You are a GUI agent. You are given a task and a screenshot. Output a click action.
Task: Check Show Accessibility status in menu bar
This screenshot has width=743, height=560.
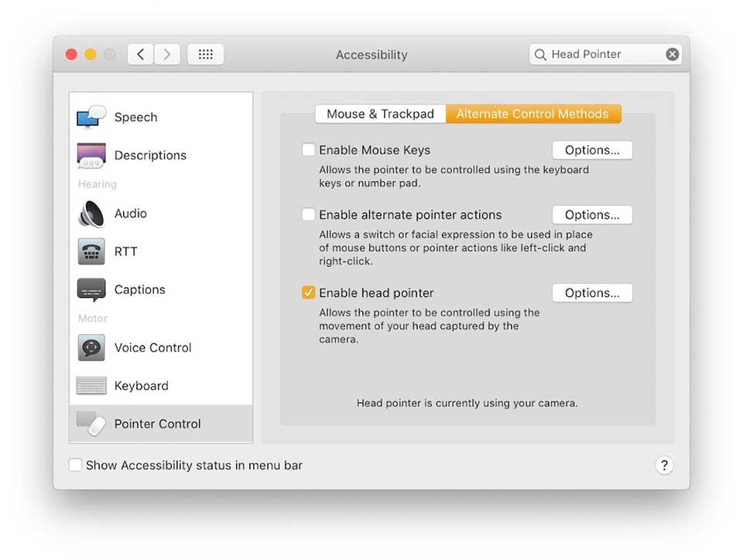(75, 465)
